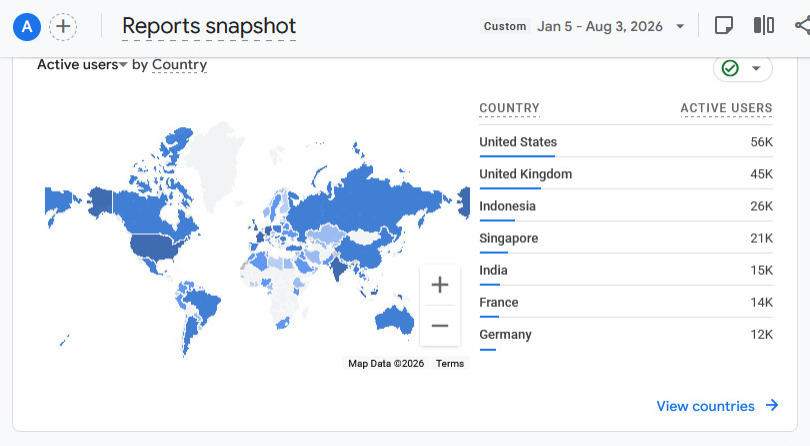Click the green data quality checkmark

730,68
